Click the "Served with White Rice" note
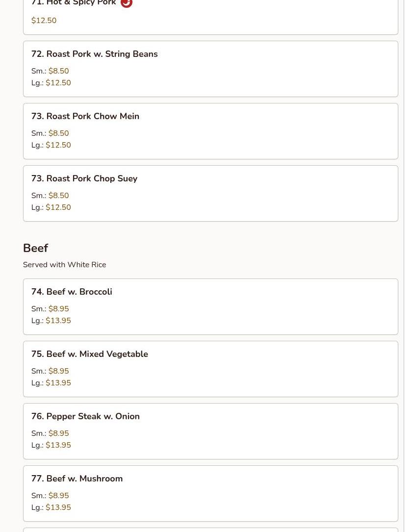Screen dimensions: 414x532 (x=64, y=265)
